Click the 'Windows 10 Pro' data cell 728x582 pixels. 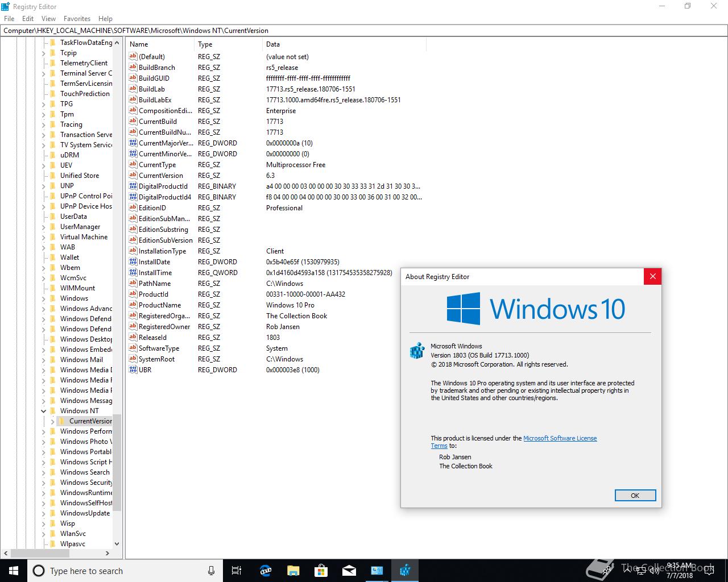(x=290, y=305)
